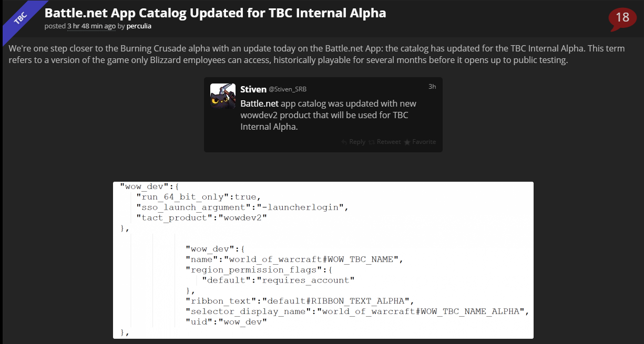Follow the Battle.net link in tweet
The height and width of the screenshot is (344, 644).
(x=260, y=103)
